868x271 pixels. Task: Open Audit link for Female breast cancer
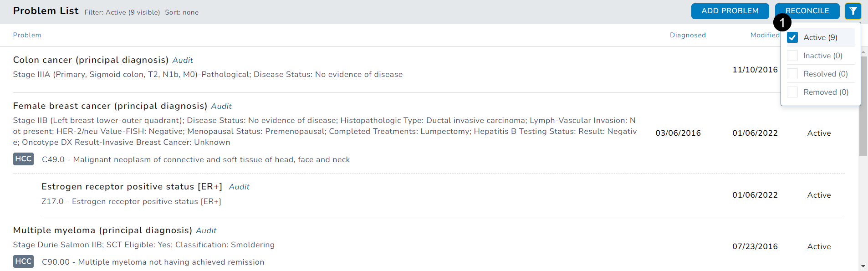221,106
